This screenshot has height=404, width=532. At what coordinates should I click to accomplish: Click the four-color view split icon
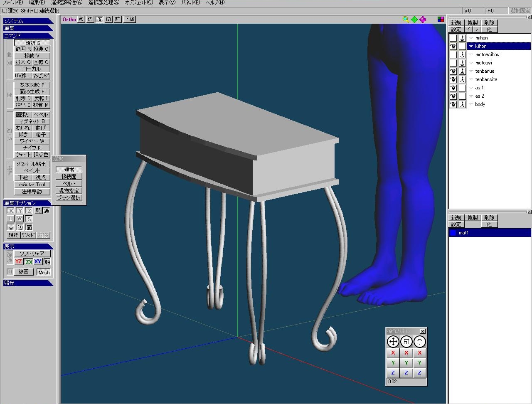[x=441, y=20]
